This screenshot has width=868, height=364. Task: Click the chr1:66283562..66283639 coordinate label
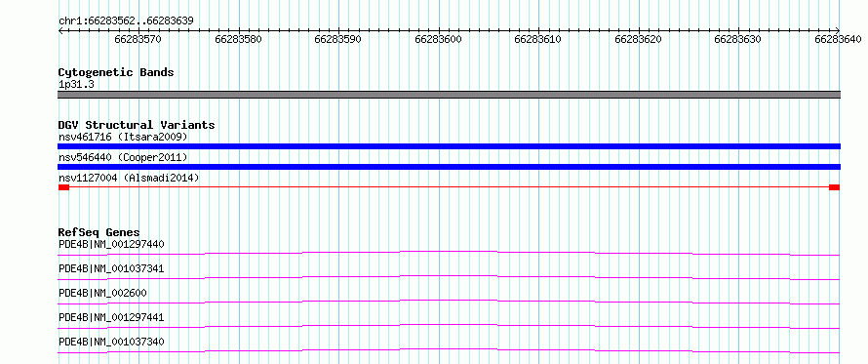pos(126,21)
